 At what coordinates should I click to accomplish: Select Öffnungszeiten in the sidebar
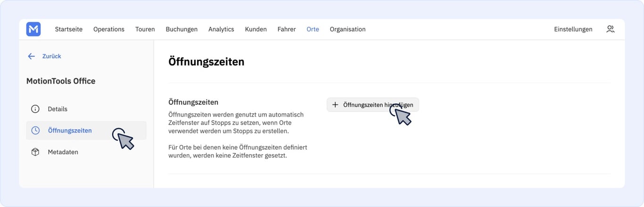coord(86,130)
